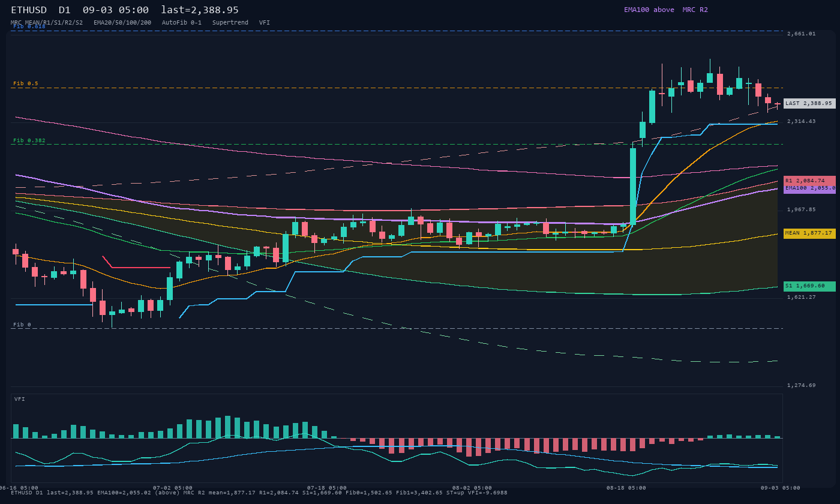Click the 08-18 05:00 time axis label

pos(626,488)
